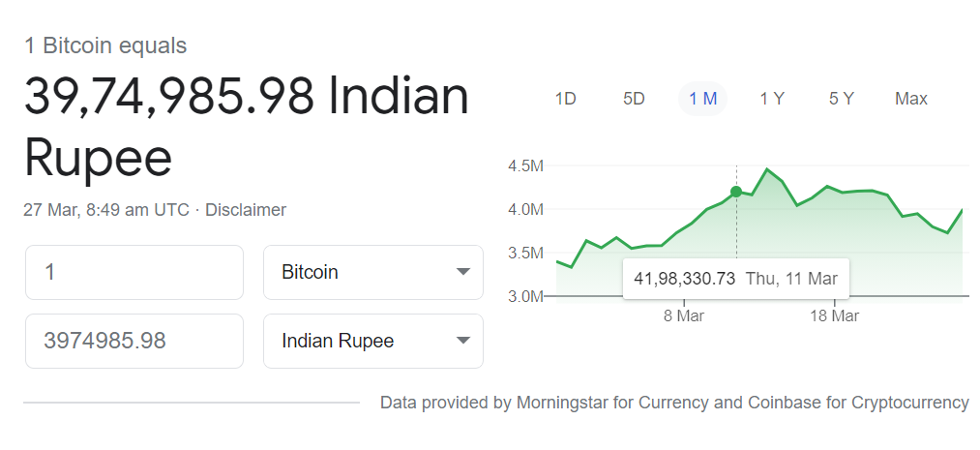This screenshot has height=450, width=980.
Task: Click the 3.0M y-axis label
Action: 525,296
